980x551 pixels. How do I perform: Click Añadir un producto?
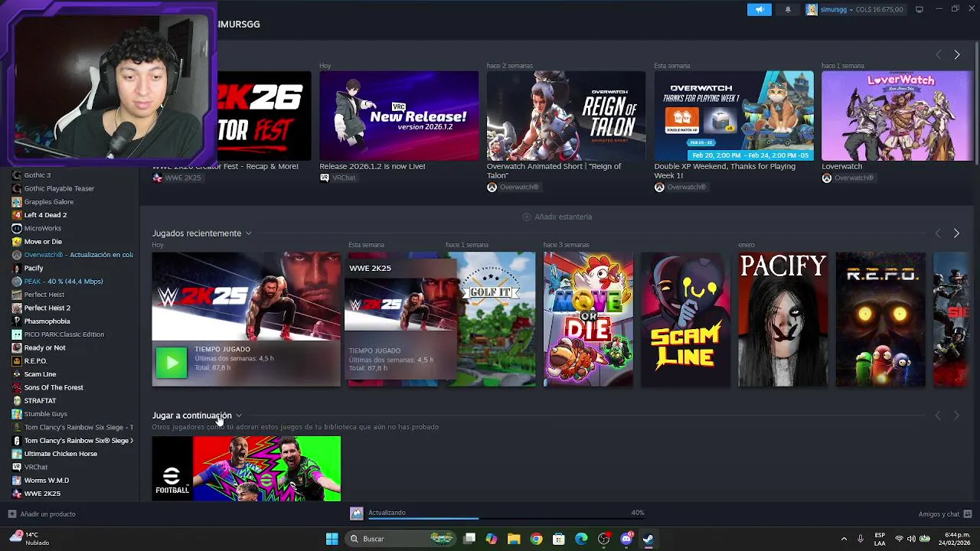tap(41, 514)
